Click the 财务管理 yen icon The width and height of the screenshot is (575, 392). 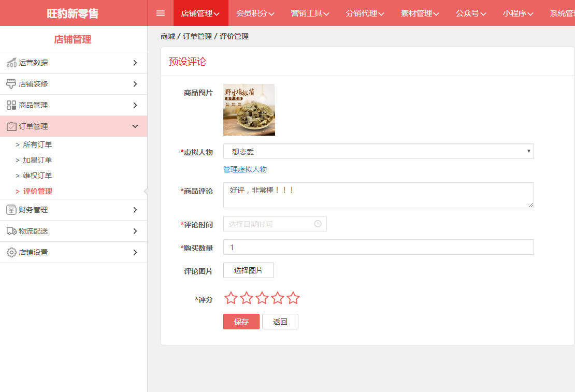(11, 210)
